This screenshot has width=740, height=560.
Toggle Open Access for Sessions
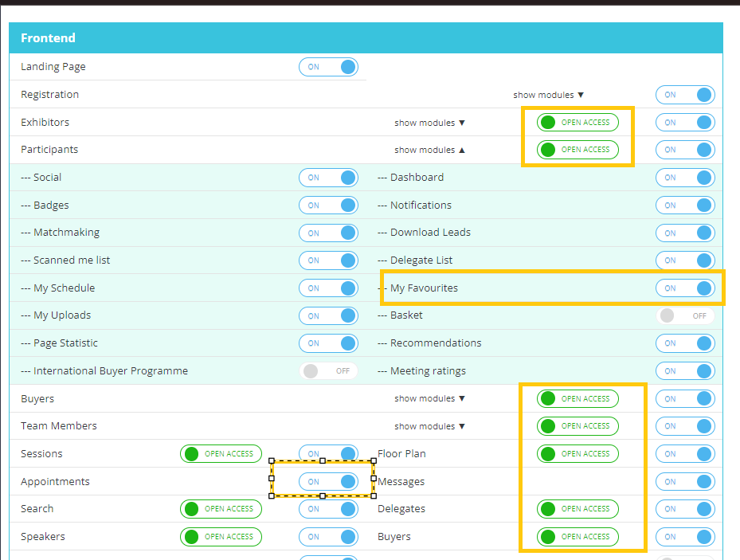[x=221, y=454]
